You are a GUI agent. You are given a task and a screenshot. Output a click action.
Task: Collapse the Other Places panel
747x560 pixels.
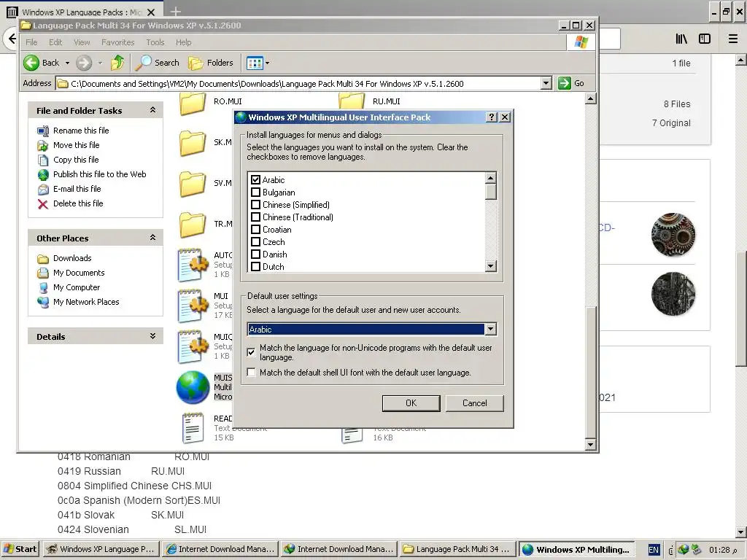[153, 238]
